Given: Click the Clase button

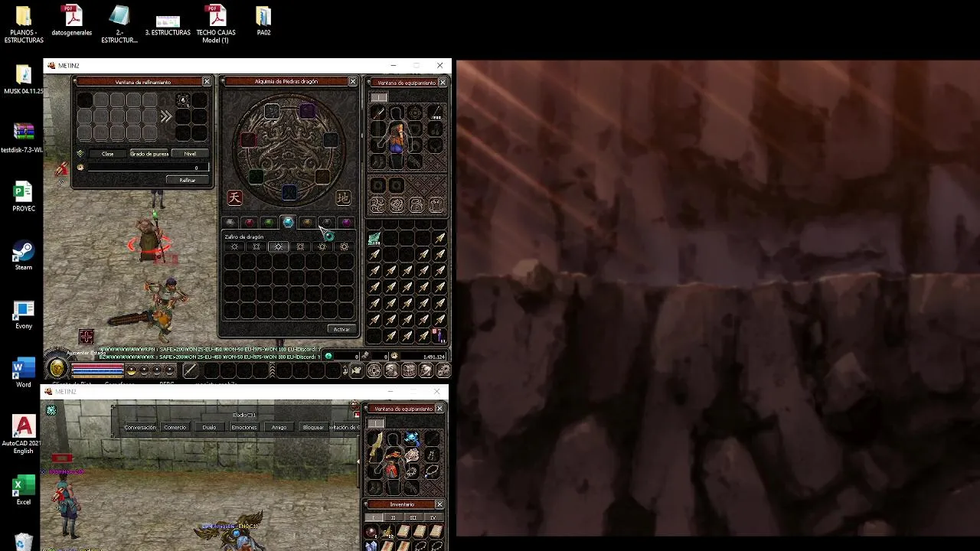Looking at the screenshot, I should pyautogui.click(x=107, y=154).
